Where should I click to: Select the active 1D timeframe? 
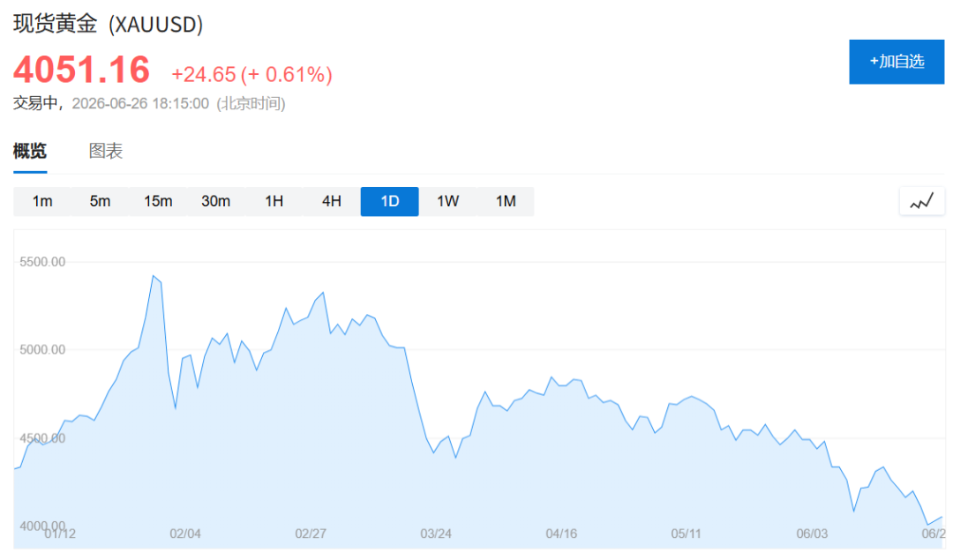(390, 201)
